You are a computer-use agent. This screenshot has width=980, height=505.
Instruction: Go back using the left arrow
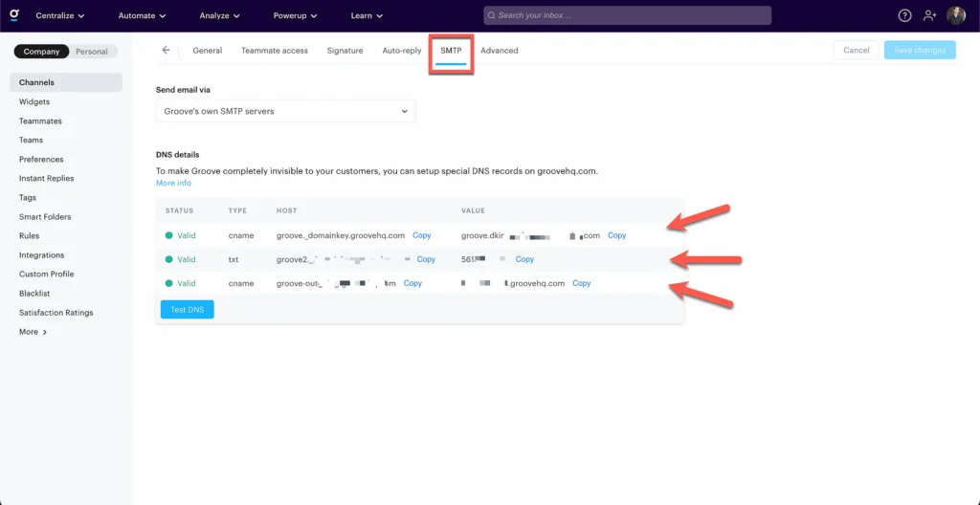pyautogui.click(x=166, y=50)
